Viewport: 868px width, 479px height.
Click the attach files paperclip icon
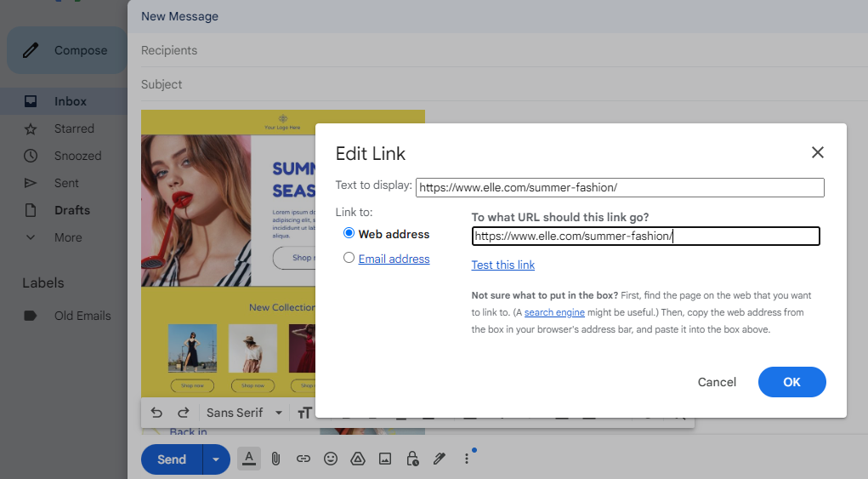pos(275,459)
